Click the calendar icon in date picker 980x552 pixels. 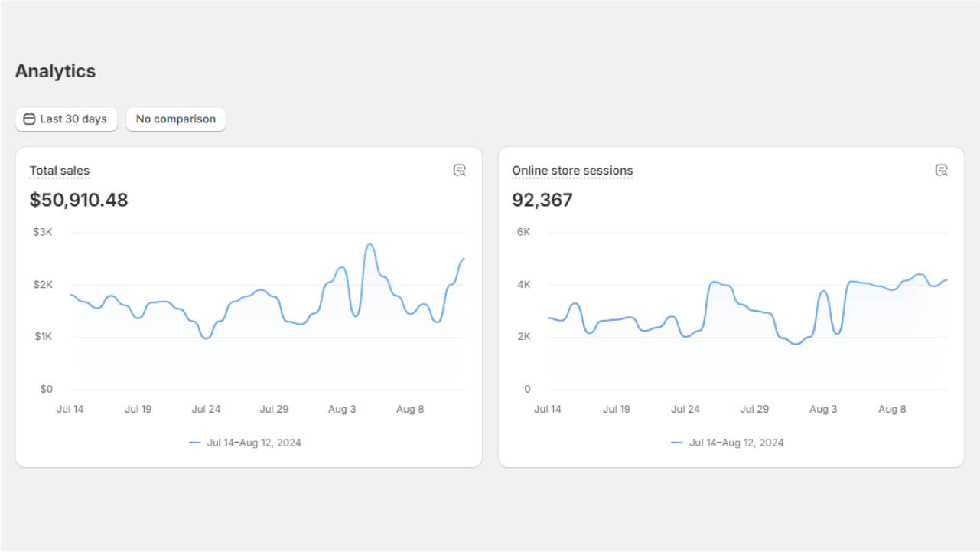(29, 119)
